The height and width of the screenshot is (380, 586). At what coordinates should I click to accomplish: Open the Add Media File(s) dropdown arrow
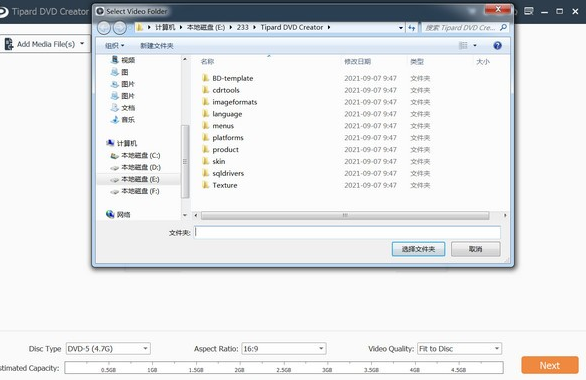[82, 44]
